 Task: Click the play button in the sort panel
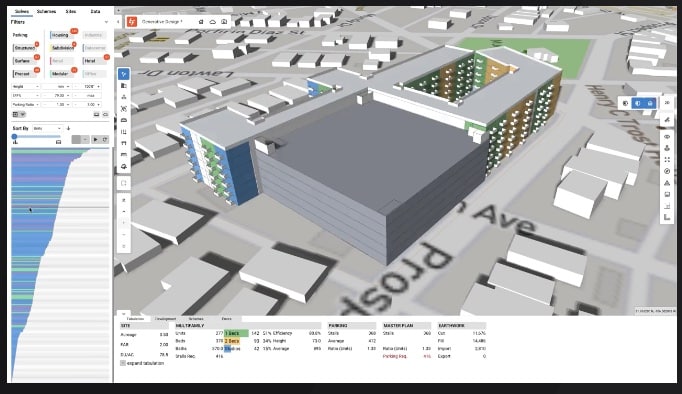[96, 140]
